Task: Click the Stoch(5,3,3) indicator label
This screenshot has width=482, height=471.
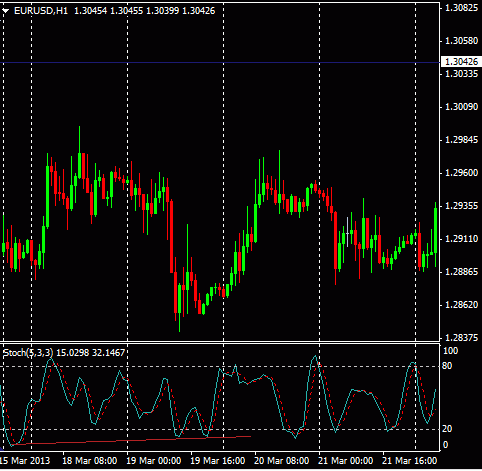Action: tap(28, 353)
